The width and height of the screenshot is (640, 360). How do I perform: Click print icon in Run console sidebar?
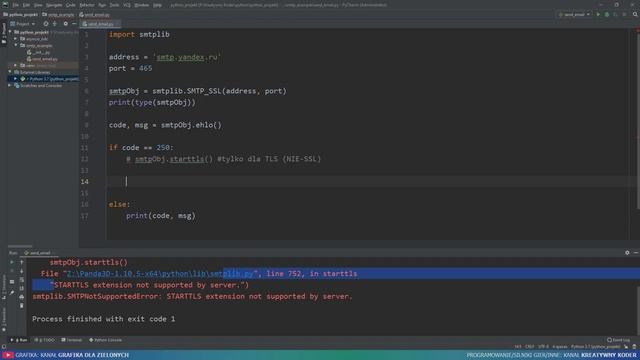[x=22, y=297]
